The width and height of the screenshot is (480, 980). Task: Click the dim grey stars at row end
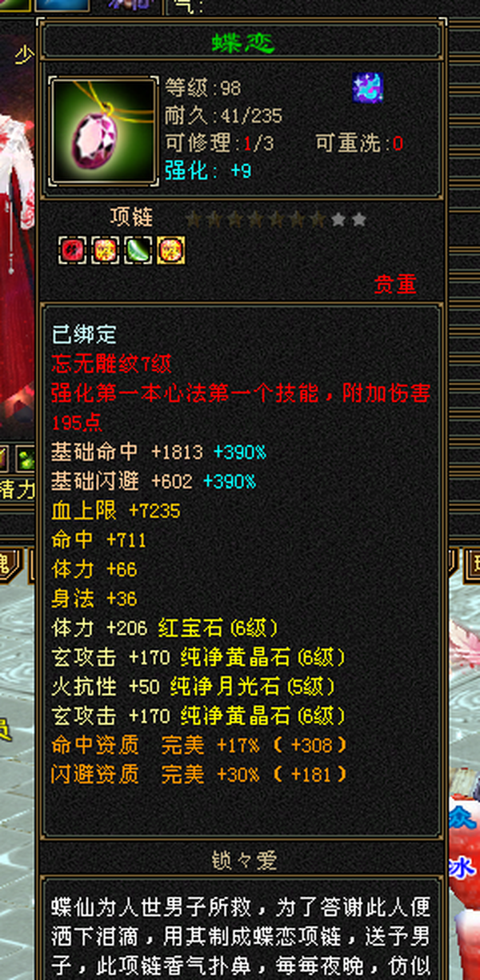(349, 218)
